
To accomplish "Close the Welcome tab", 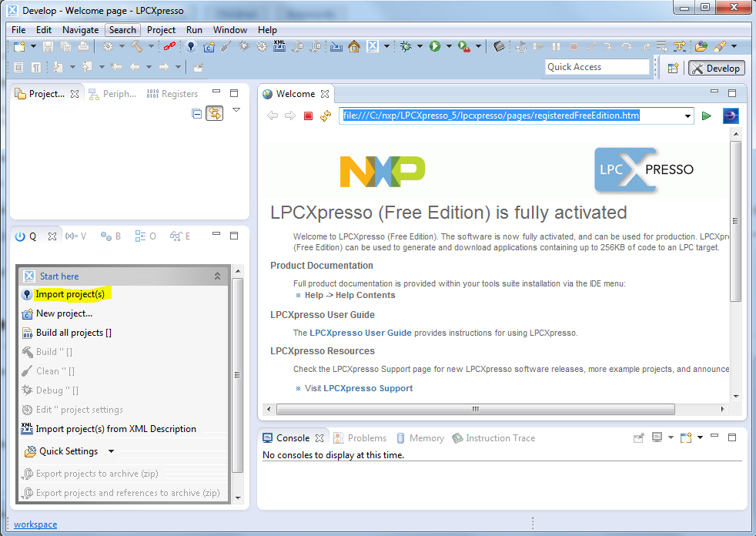I will 325,94.
